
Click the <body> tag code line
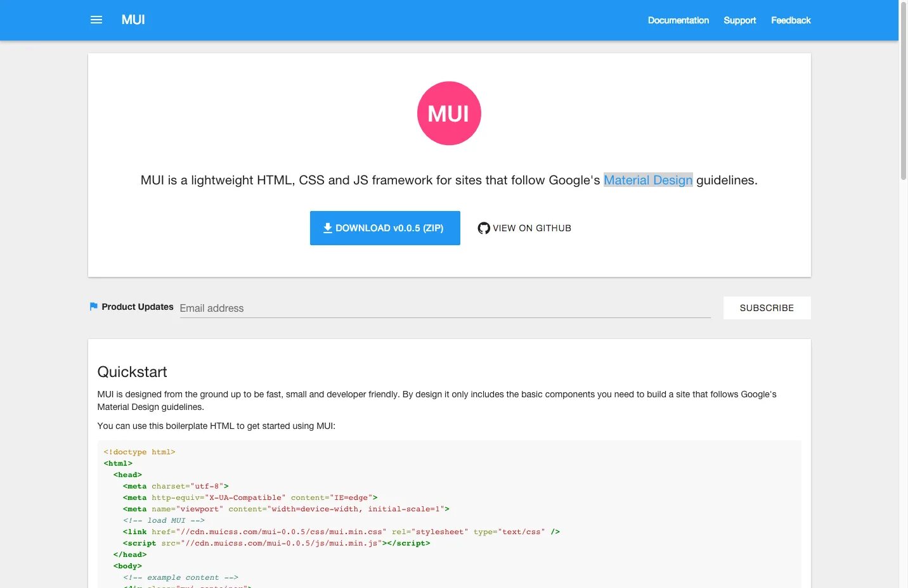tap(127, 566)
